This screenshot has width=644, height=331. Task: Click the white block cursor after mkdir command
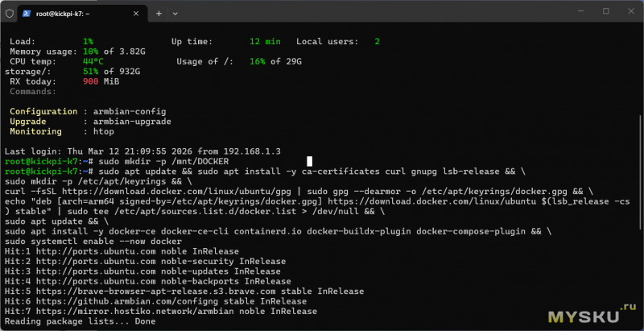(x=309, y=161)
